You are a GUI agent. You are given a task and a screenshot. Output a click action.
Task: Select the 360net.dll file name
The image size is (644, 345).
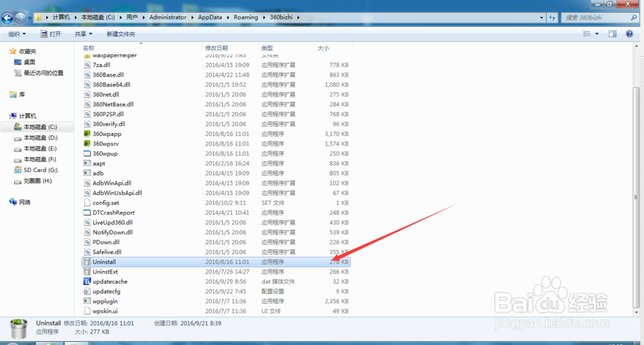pos(106,94)
